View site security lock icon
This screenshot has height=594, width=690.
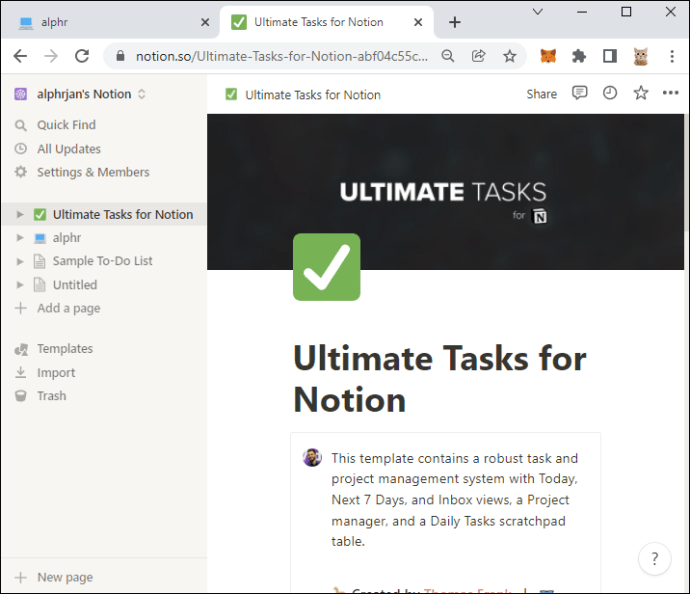(x=120, y=56)
